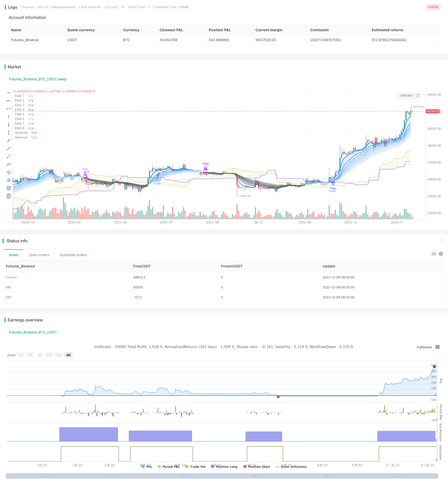Screen dimensions: 448x486
Task: Select the parallel channel drawing tool
Action: pyautogui.click(x=9, y=172)
